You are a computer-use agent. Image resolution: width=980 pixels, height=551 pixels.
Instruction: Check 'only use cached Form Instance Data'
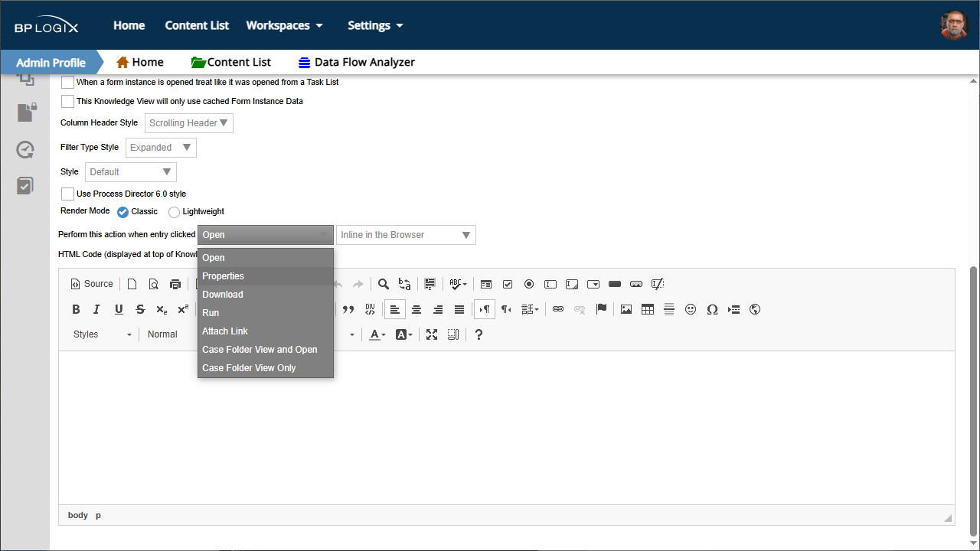click(68, 101)
